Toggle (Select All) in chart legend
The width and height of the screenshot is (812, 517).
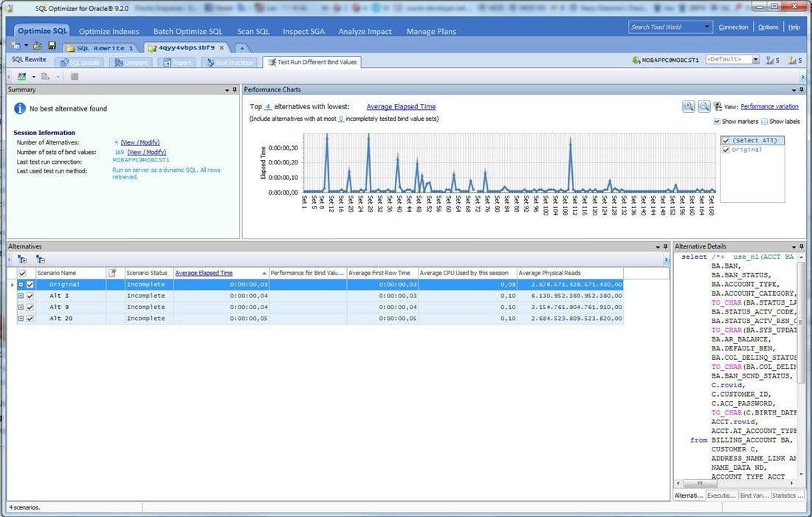[x=726, y=140]
